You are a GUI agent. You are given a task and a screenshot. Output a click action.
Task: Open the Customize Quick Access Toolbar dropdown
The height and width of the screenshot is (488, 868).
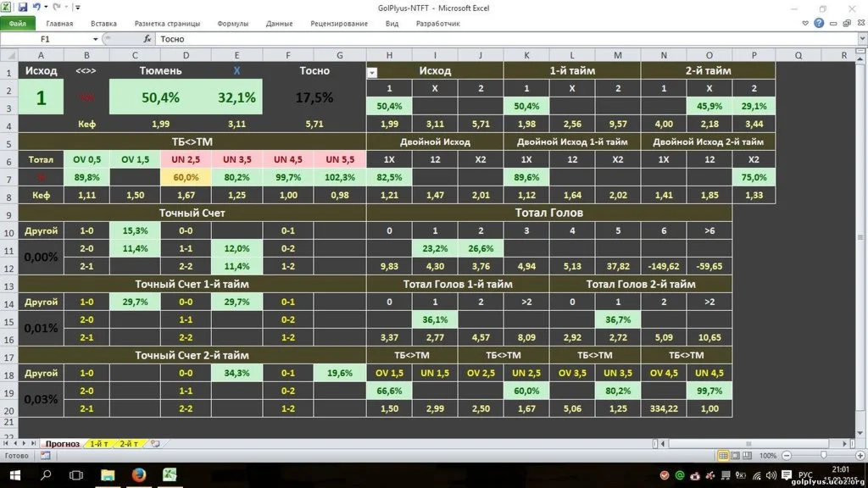[77, 8]
